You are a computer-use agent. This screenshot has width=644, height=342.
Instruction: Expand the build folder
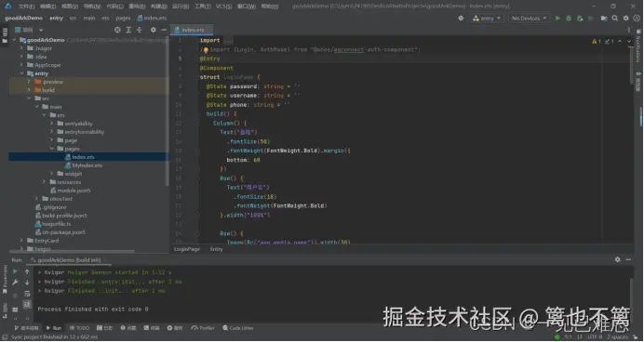pyautogui.click(x=29, y=90)
